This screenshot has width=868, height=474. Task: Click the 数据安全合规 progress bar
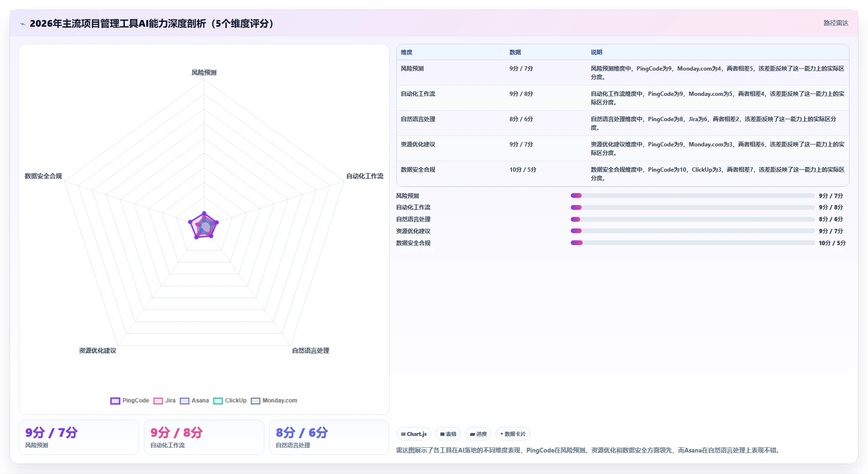click(x=693, y=243)
